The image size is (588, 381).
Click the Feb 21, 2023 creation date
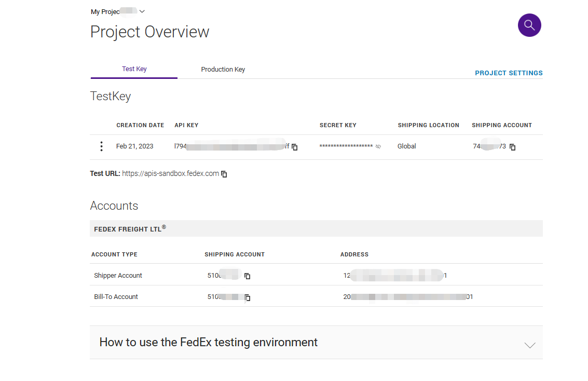coord(134,146)
